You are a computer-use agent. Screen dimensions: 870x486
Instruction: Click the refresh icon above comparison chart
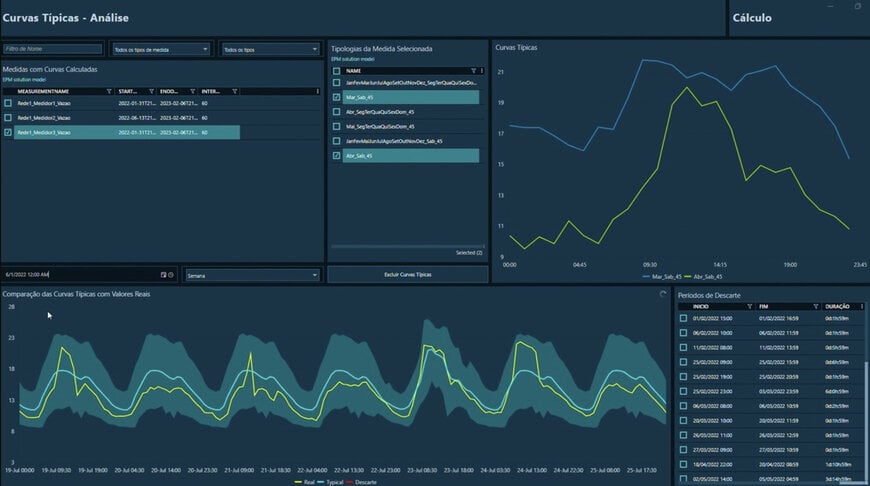(663, 294)
